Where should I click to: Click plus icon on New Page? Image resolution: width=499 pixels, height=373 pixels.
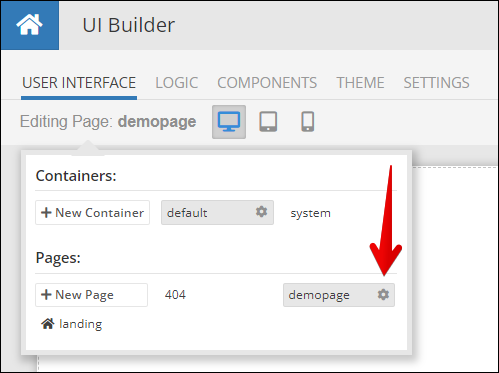click(x=46, y=295)
